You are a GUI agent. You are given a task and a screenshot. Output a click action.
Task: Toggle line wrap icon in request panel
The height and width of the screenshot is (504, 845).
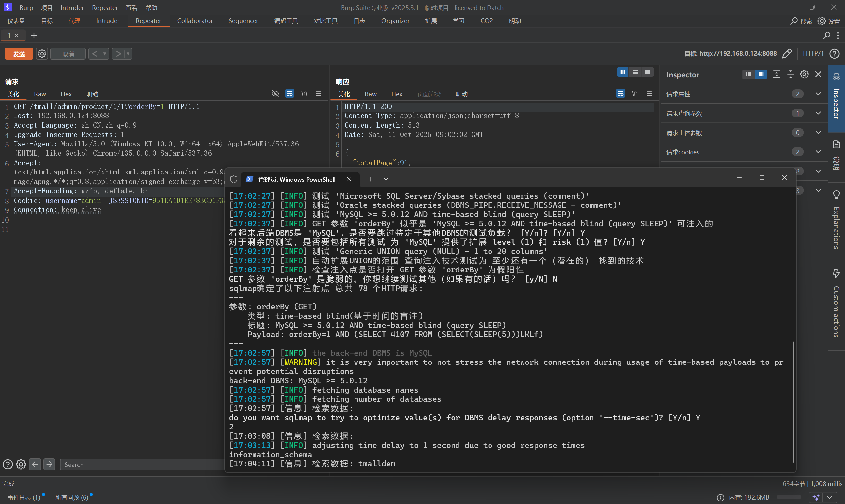289,93
